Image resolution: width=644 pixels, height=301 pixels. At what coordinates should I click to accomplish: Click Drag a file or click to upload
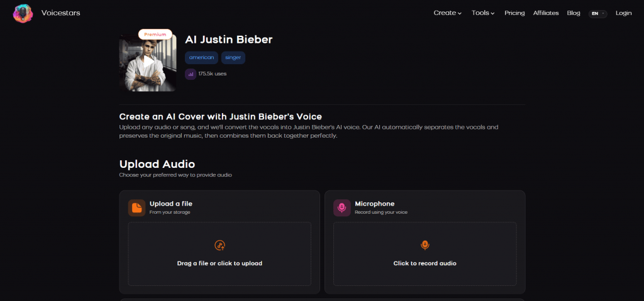(x=219, y=263)
